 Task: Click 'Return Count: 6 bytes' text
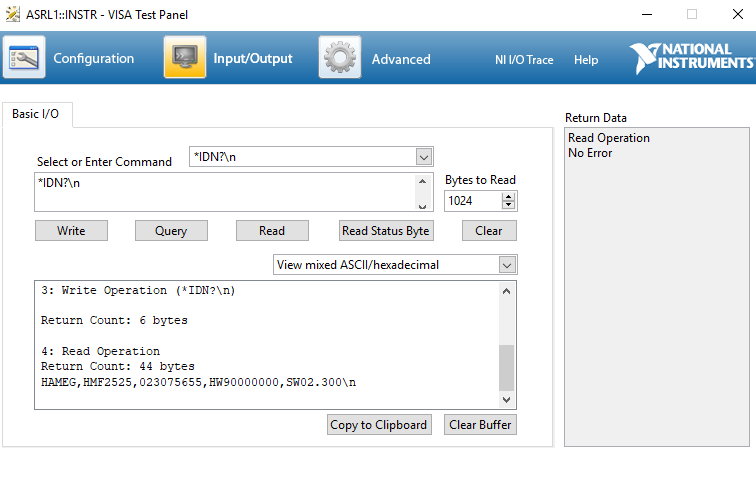(114, 321)
